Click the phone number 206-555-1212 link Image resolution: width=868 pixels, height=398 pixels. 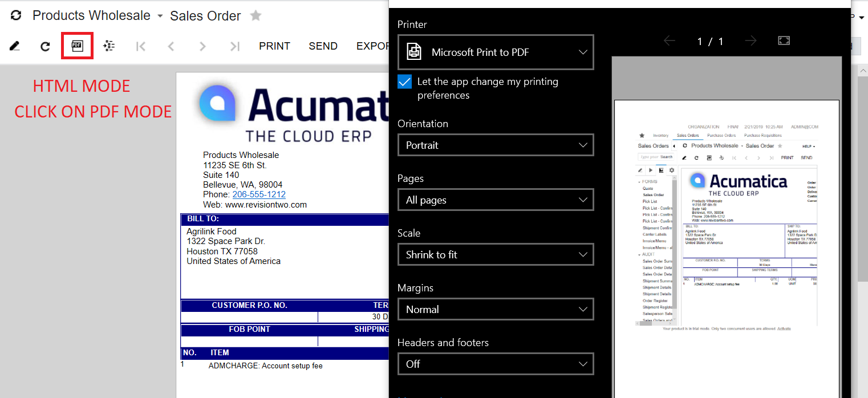[x=259, y=194]
